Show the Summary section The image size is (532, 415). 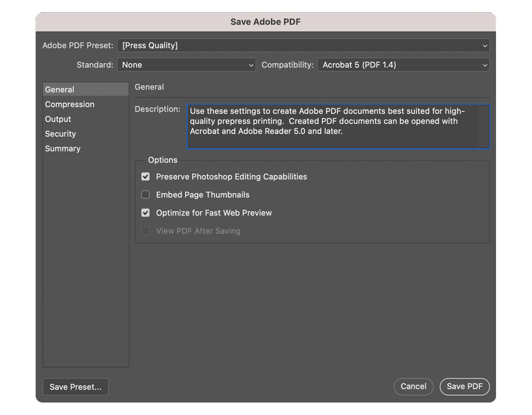[x=63, y=148]
